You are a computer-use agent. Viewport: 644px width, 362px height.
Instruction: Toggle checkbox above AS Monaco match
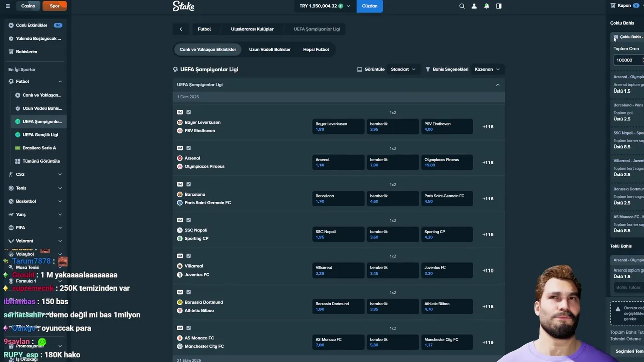click(x=189, y=328)
